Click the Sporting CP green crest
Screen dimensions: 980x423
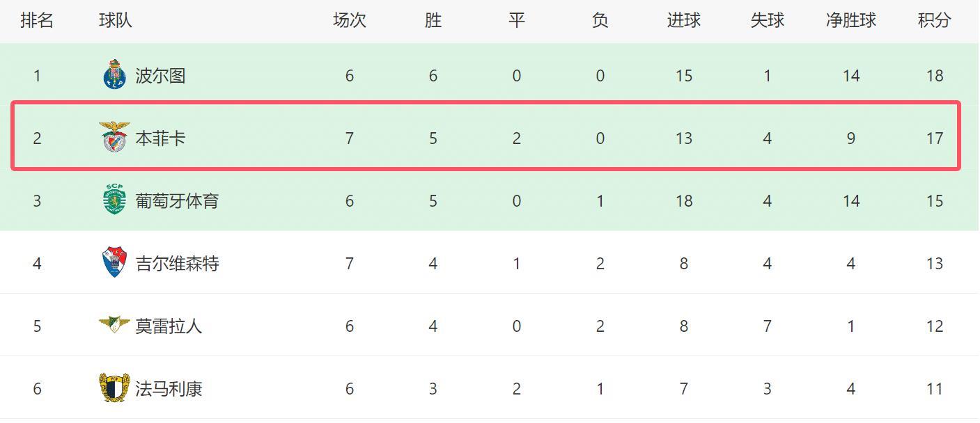(x=114, y=200)
